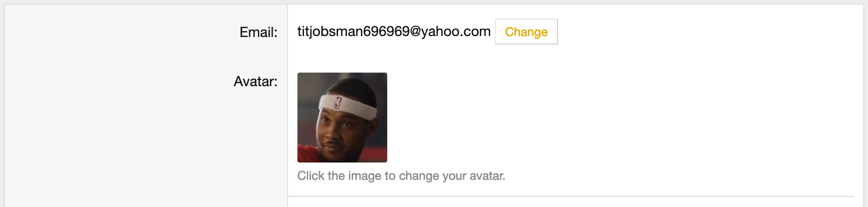Click the Change button next to the email
The image size is (868, 207).
pos(526,32)
